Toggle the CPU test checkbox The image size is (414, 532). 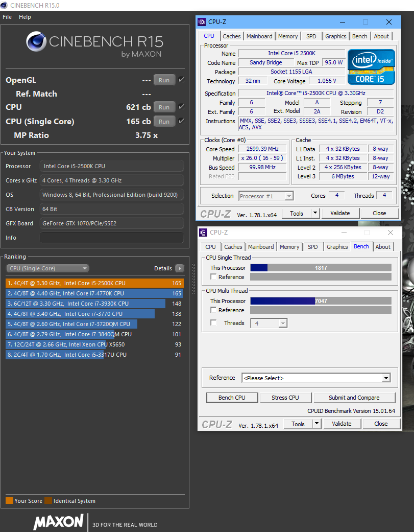click(x=182, y=107)
